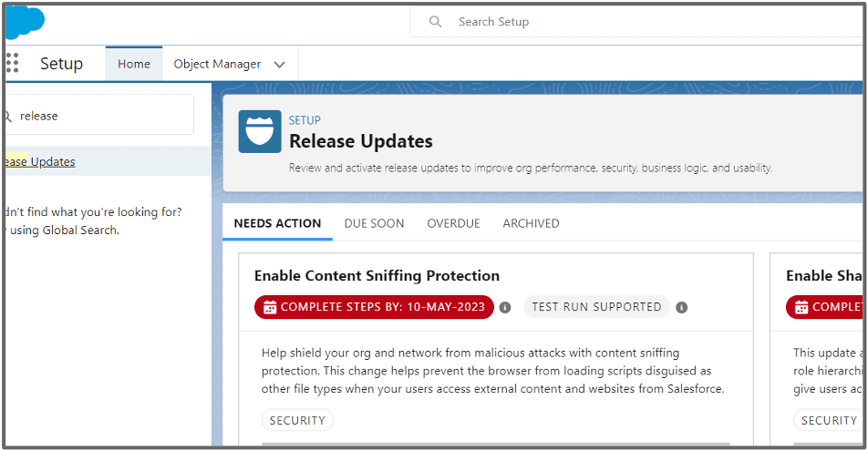Screen dimensions: 868x451
Task: Click the Security tag on the Enable Sha card
Action: coord(828,420)
